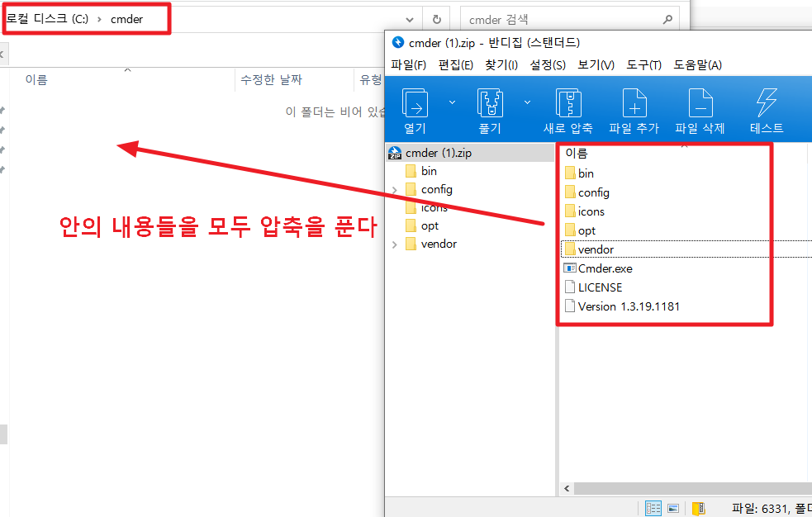Open the 파일(F) menu in Bandizip

(409, 65)
